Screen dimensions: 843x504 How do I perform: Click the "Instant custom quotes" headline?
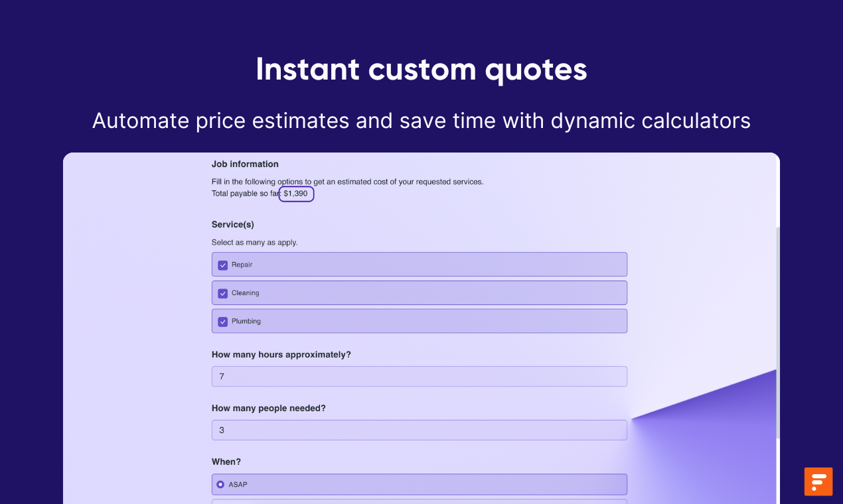click(421, 70)
